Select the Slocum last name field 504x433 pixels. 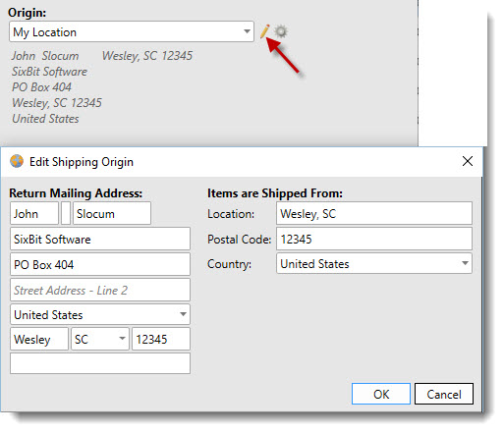pyautogui.click(x=112, y=213)
